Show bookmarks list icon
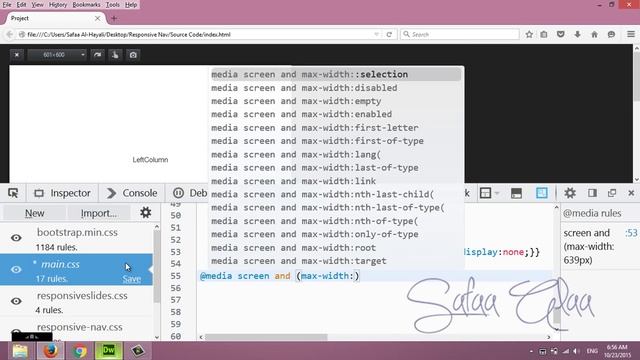This screenshot has width=640, height=360. [544, 35]
